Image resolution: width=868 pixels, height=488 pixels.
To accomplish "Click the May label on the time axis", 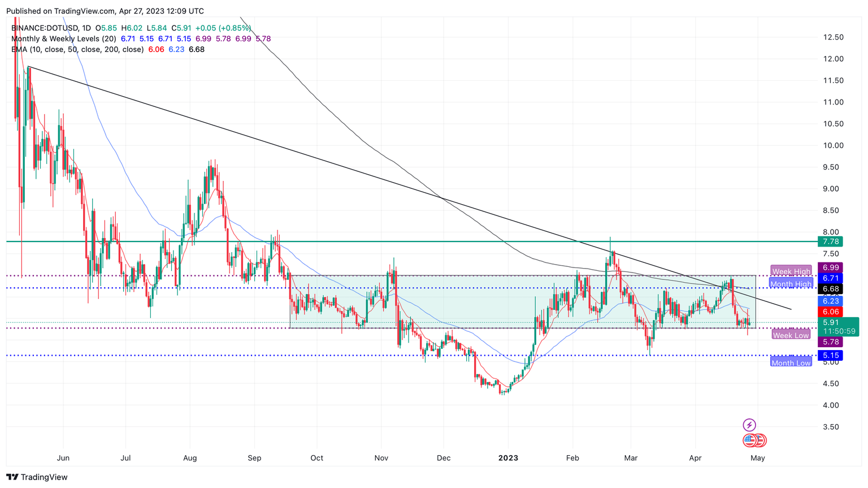I will coord(757,458).
